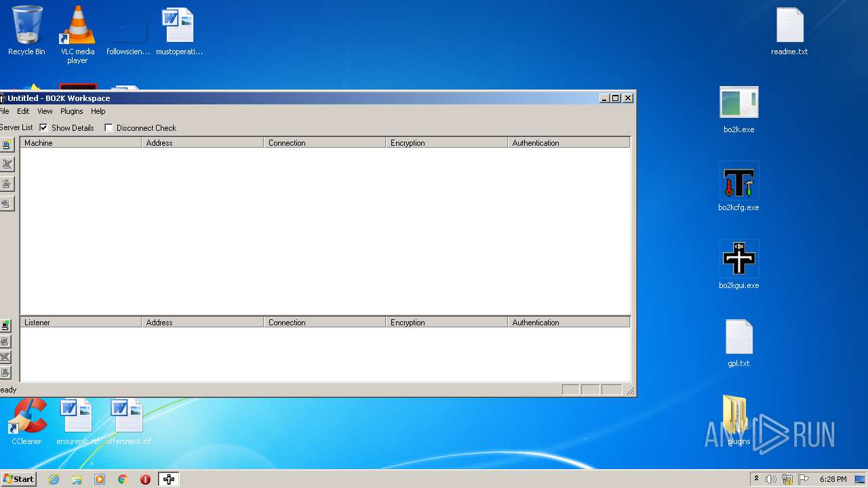
Task: Open Windows Media Player from taskbar
Action: [x=100, y=479]
